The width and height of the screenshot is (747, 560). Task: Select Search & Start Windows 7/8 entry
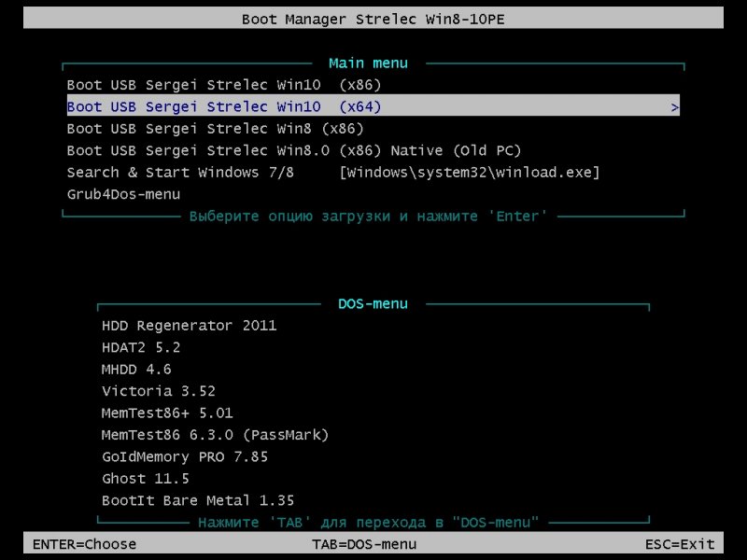coord(333,173)
